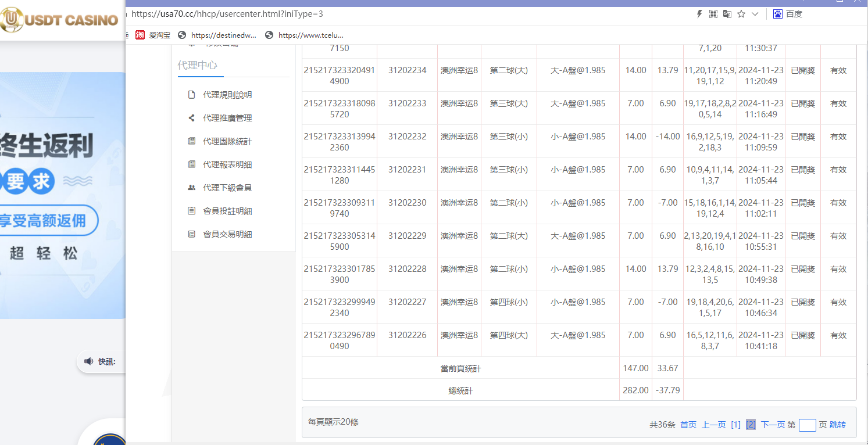The image size is (868, 445).
Task: Select page [1] in pagination
Action: 735,425
